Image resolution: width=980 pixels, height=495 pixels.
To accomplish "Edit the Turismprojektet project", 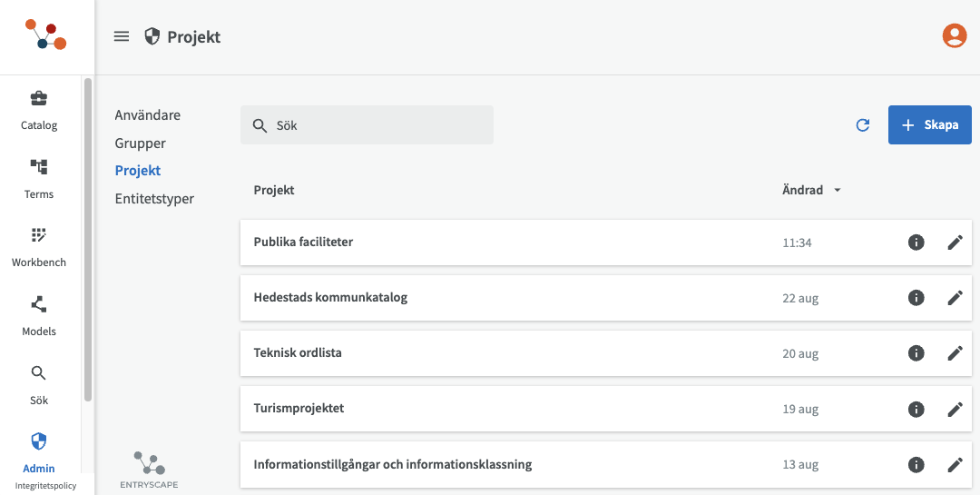I will [x=955, y=409].
